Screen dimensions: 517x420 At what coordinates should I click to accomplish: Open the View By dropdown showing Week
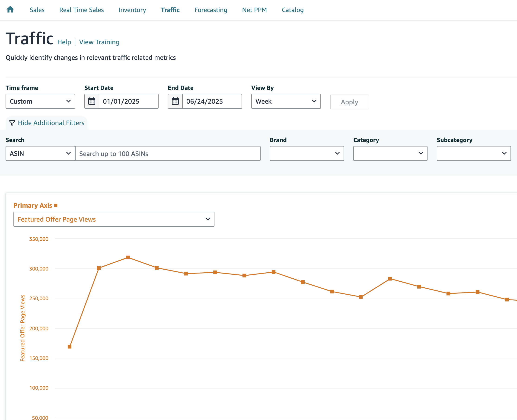click(286, 101)
